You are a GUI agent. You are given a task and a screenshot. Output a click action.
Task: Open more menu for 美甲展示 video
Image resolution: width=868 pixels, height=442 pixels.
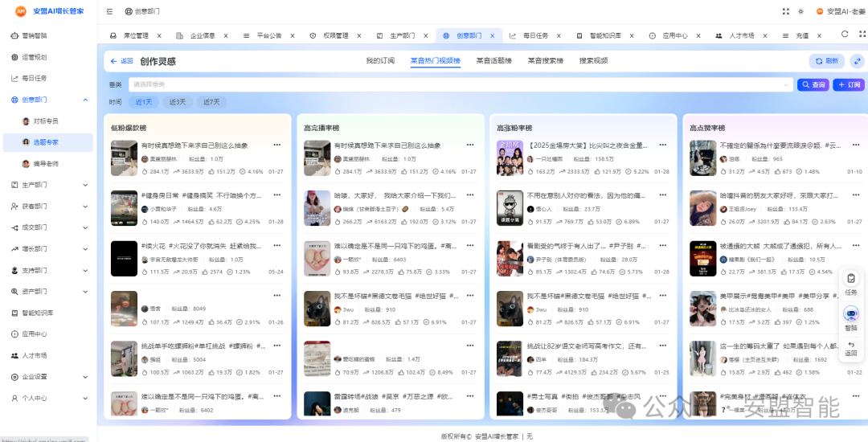tap(856, 296)
